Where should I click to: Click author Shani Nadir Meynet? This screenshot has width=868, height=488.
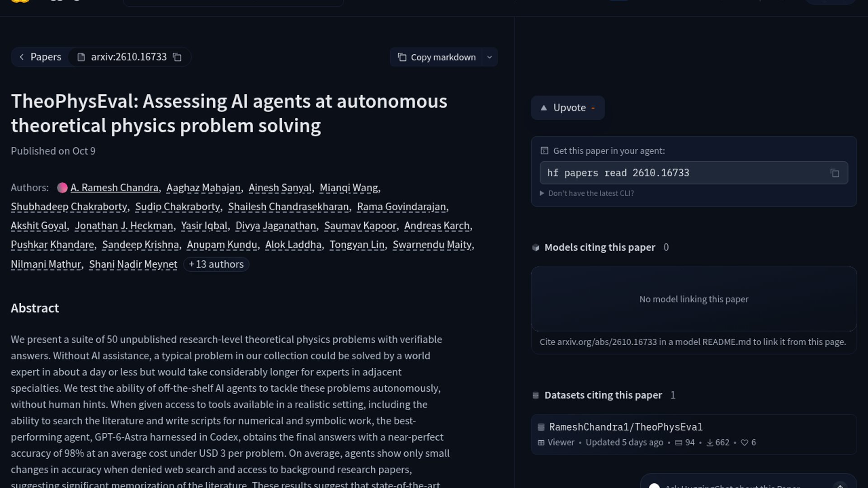pyautogui.click(x=133, y=264)
